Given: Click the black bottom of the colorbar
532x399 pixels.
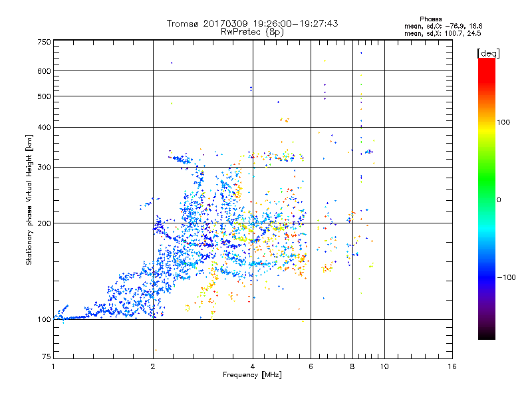Looking at the screenshot, I should (x=487, y=336).
